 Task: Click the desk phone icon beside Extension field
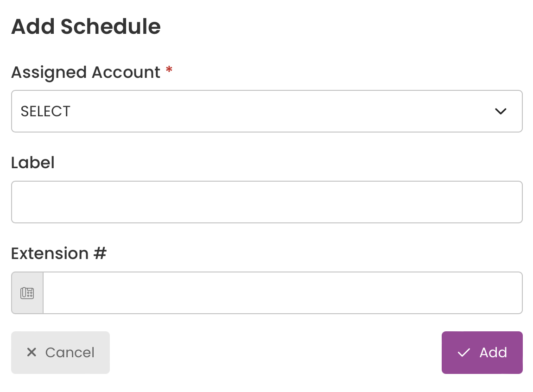point(27,293)
